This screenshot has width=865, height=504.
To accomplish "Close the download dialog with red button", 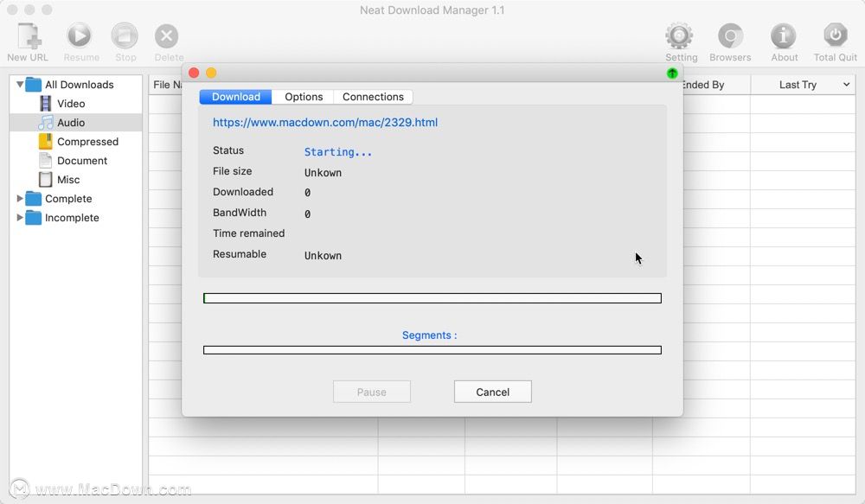I will pos(194,73).
